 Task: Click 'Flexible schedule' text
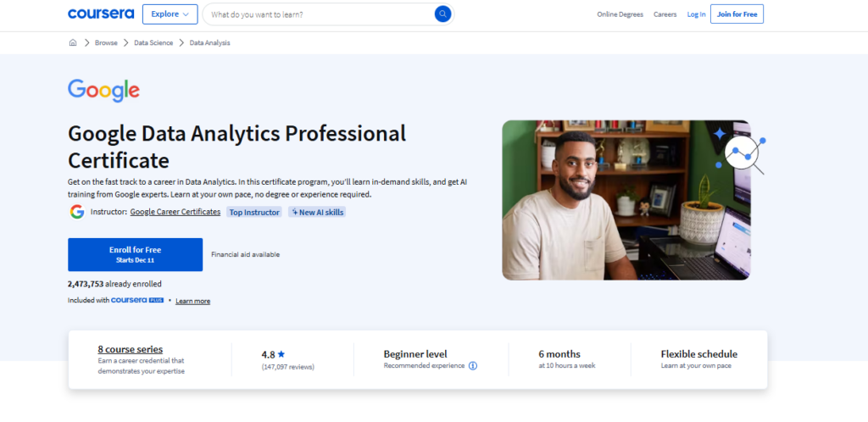(x=699, y=354)
